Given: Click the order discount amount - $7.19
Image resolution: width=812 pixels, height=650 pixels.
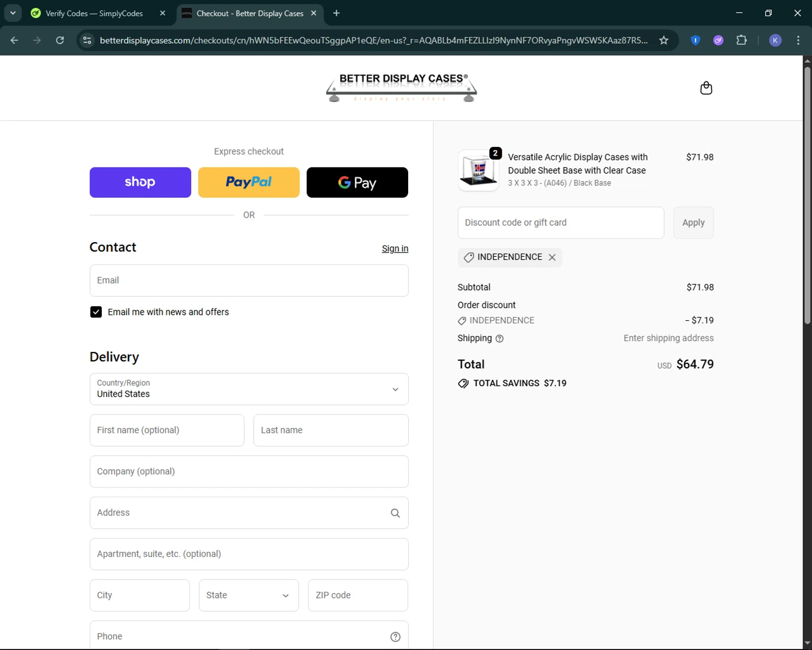Looking at the screenshot, I should 699,321.
